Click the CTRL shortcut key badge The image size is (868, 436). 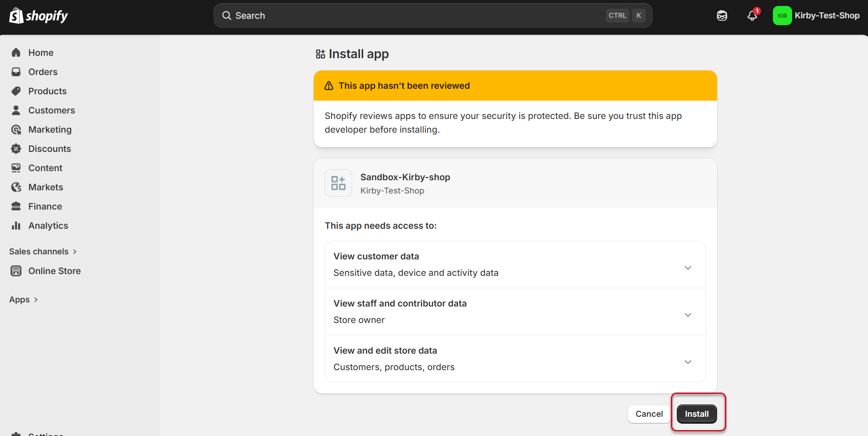click(x=617, y=16)
